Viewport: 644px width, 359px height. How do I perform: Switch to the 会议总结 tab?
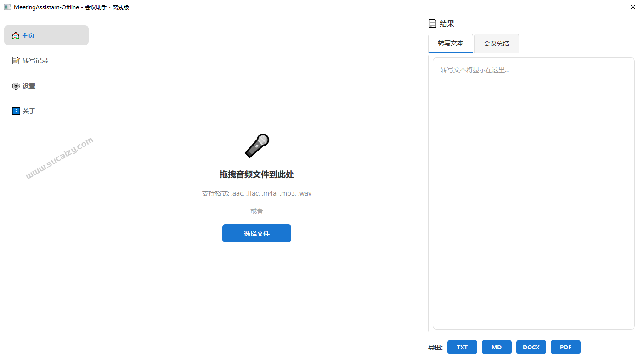[x=496, y=43]
